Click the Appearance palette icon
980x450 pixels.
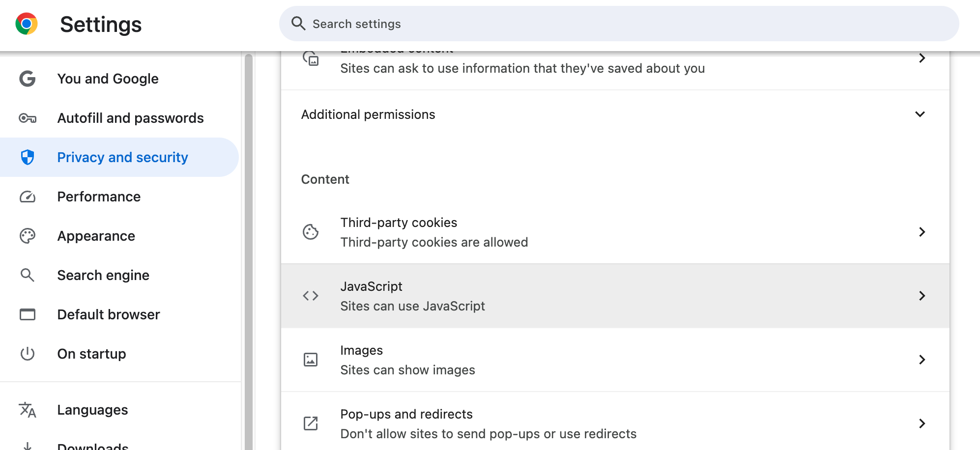pos(27,236)
